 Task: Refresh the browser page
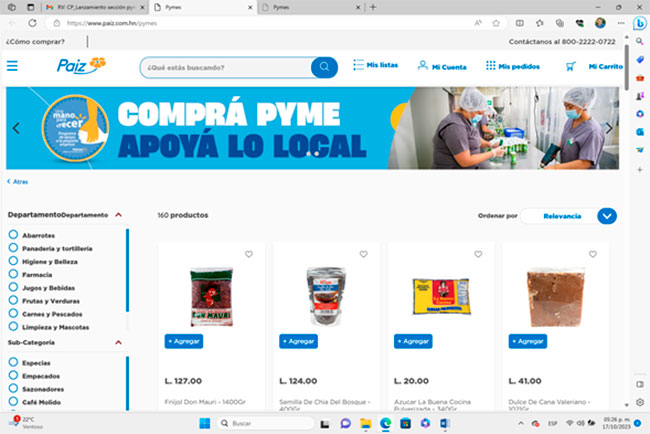pos(33,22)
